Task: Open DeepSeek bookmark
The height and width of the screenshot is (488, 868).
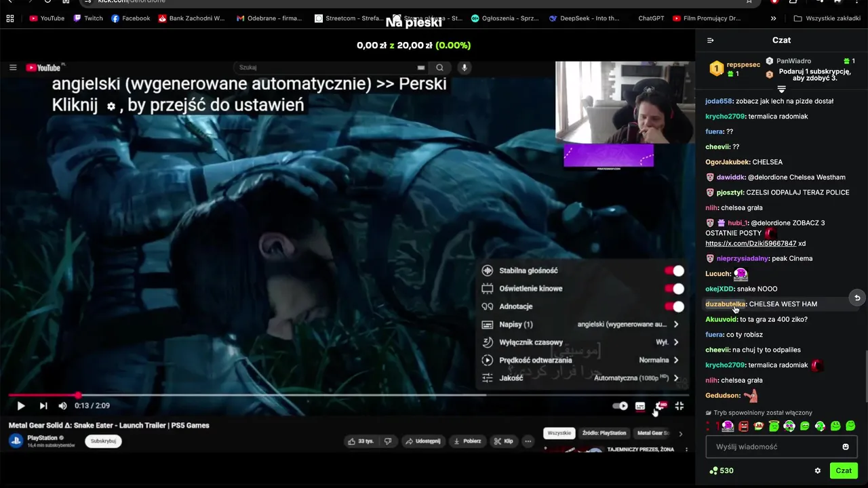Action: tap(584, 18)
